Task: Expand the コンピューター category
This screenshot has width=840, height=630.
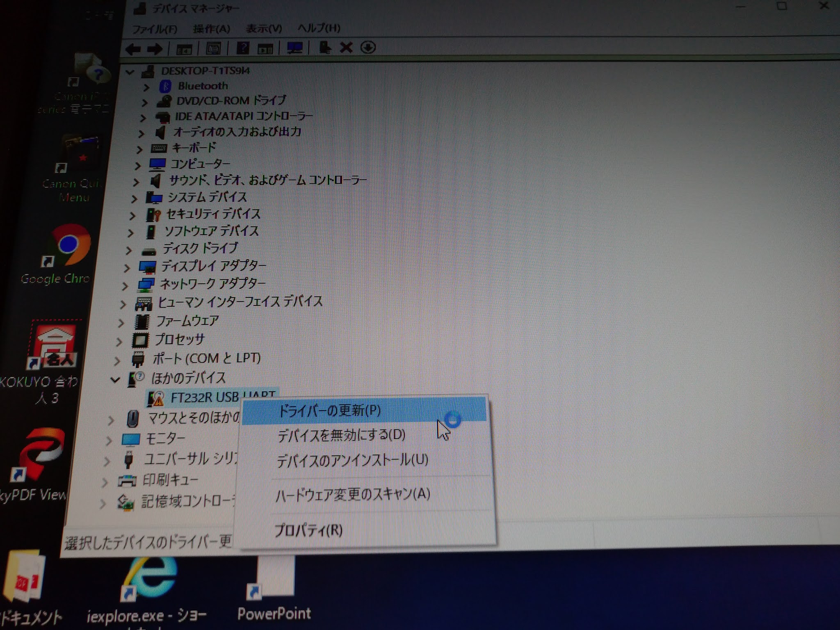Action: click(x=138, y=166)
